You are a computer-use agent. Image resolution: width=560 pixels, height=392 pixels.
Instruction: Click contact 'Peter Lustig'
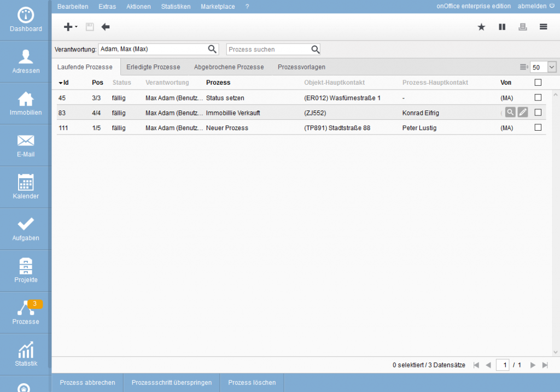419,128
